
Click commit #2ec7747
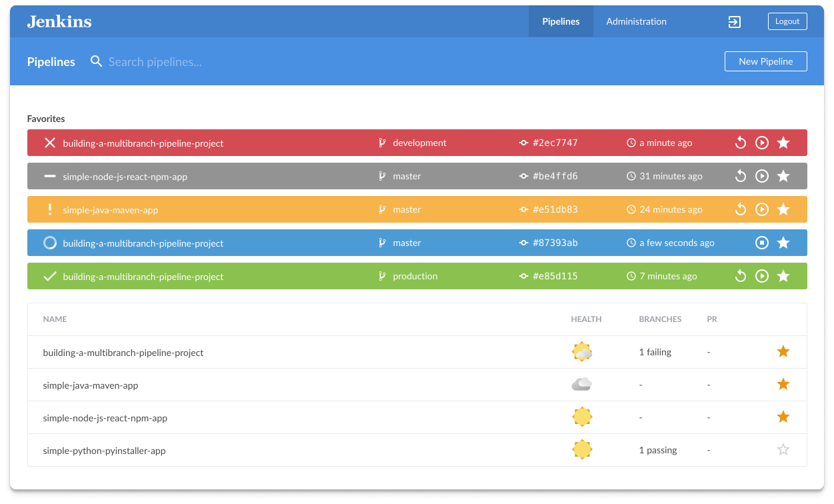555,143
